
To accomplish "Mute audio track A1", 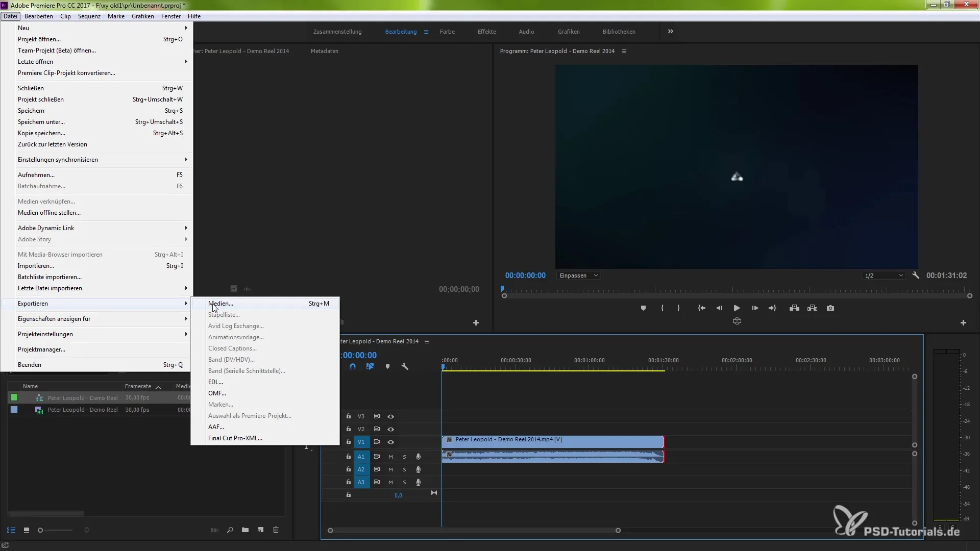I will pos(390,457).
